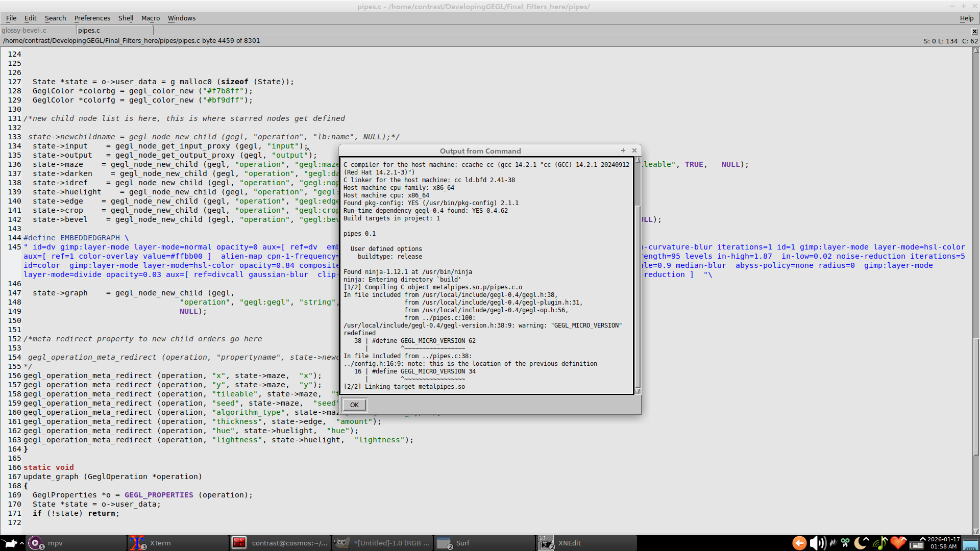980x551 pixels.
Task: Switch to the XTerm taskbar window
Action: coord(160,543)
